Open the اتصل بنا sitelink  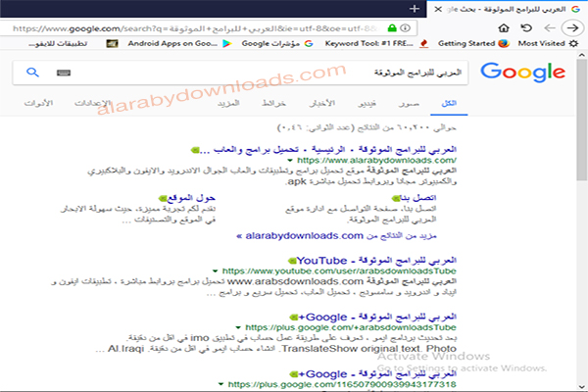[x=418, y=198]
